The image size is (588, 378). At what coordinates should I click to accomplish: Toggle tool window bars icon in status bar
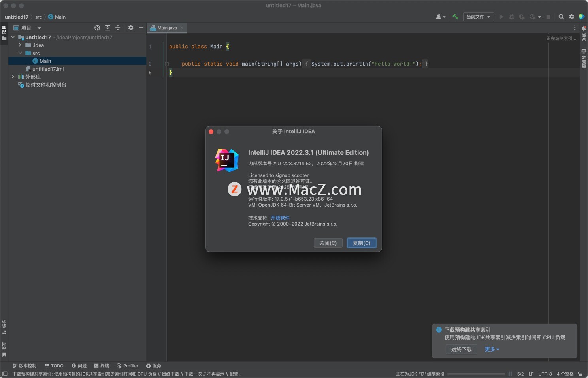pos(5,374)
